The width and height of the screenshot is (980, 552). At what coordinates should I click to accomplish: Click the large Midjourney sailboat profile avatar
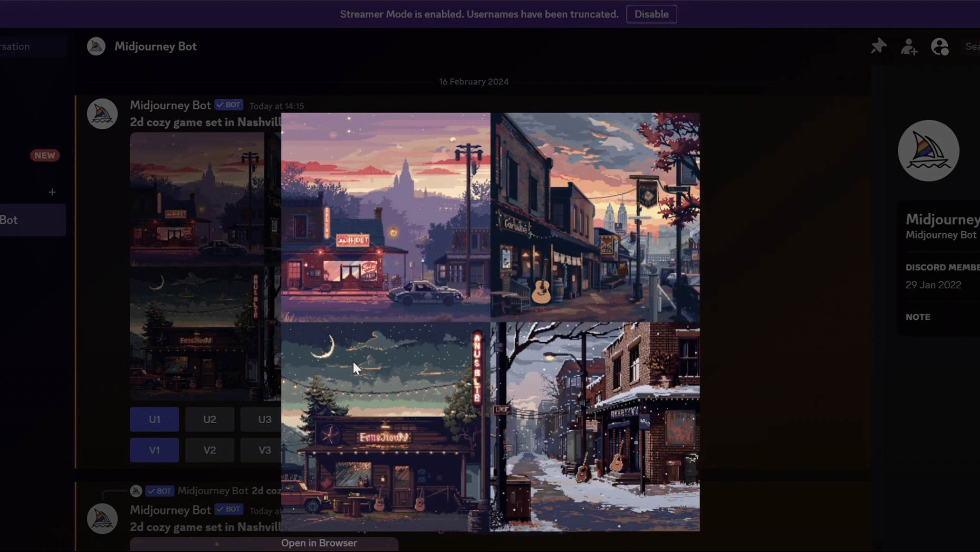point(928,151)
